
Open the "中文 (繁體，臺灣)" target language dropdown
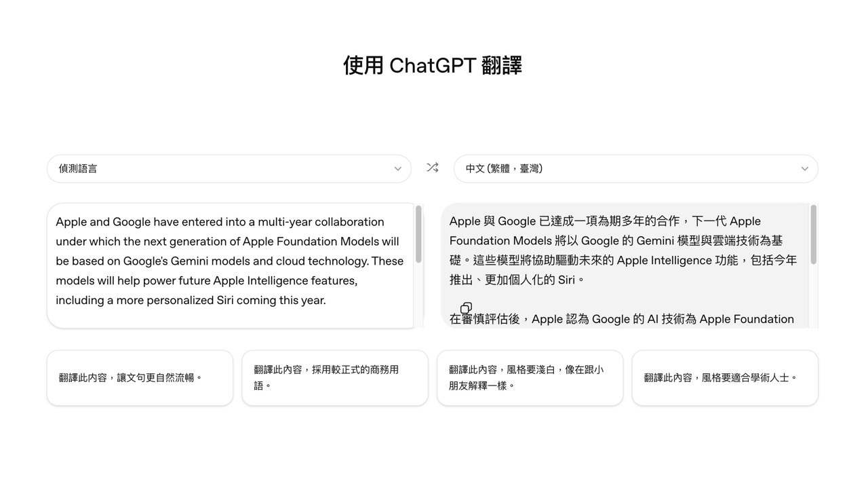(635, 168)
